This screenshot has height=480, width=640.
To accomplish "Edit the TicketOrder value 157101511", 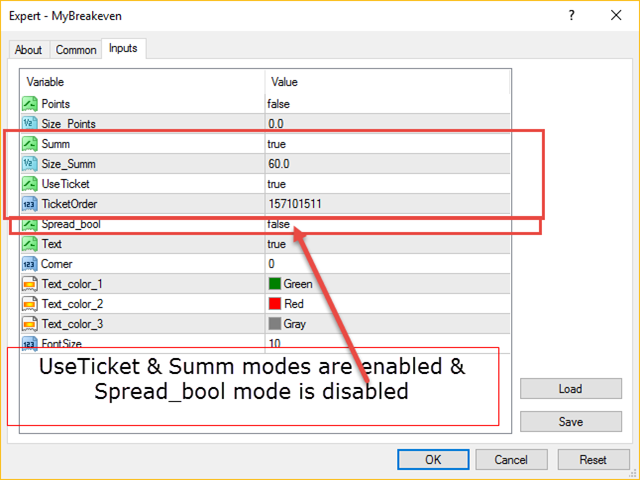I will (x=295, y=204).
